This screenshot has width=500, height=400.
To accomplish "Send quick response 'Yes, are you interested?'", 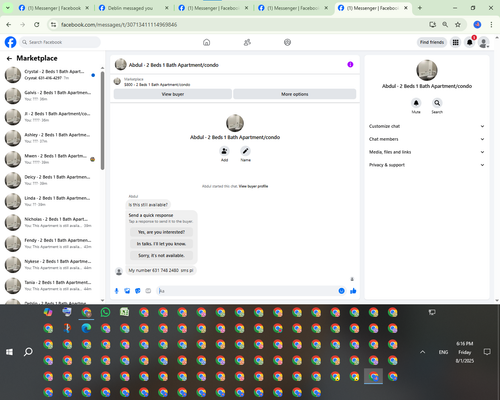I will pos(161,232).
